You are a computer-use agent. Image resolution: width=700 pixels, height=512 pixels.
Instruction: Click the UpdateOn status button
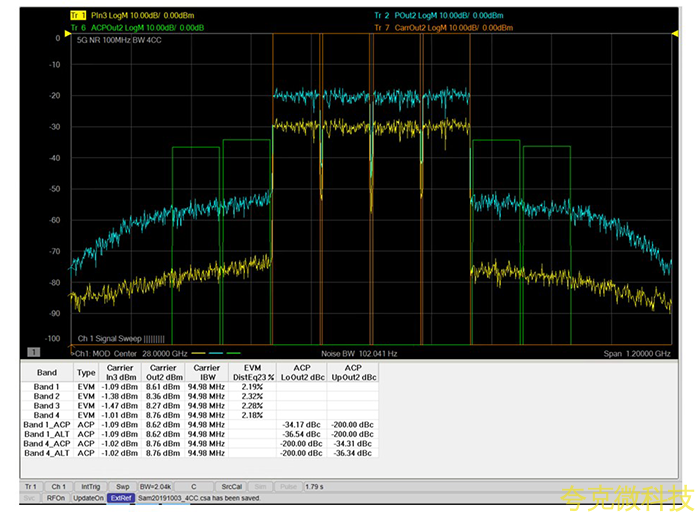pos(88,497)
